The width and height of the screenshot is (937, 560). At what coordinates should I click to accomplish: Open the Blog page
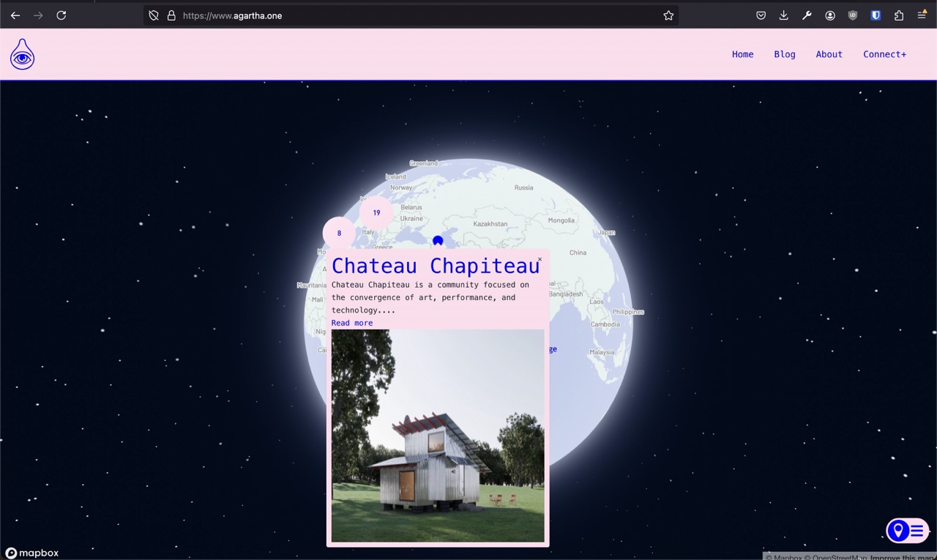(784, 54)
